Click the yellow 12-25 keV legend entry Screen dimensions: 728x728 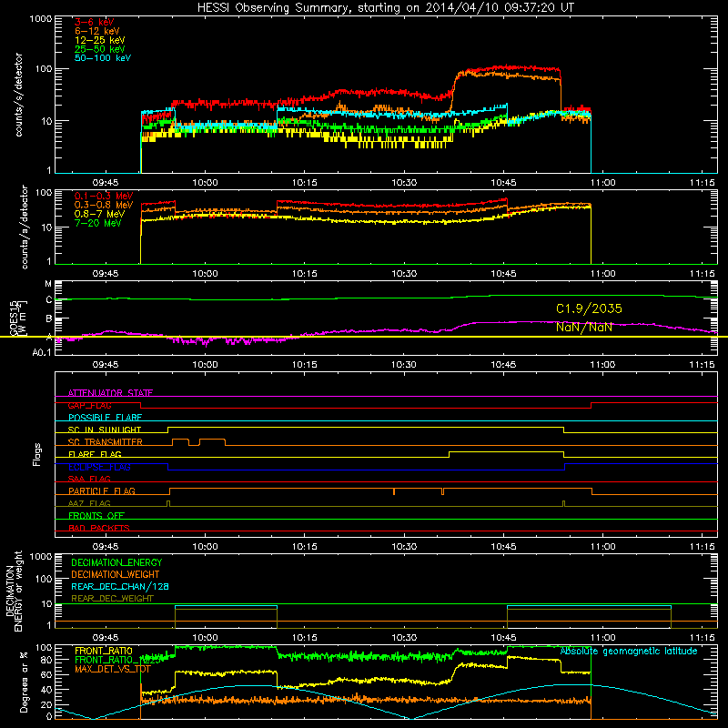(x=99, y=40)
